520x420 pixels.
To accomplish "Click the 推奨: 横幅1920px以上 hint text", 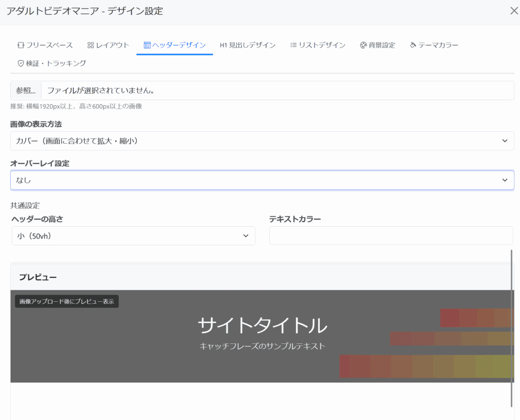I will [x=76, y=107].
